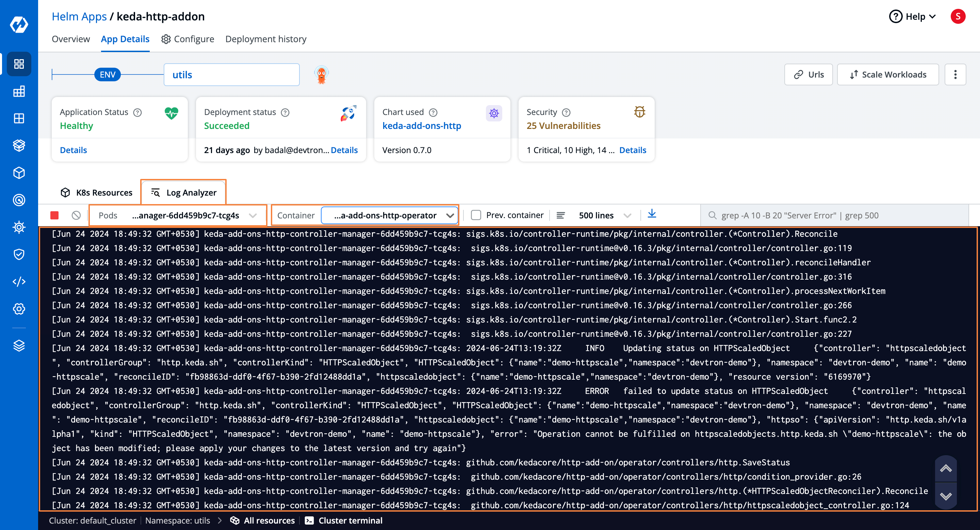Open the three-dot more options menu
The image size is (980, 530).
click(x=955, y=74)
